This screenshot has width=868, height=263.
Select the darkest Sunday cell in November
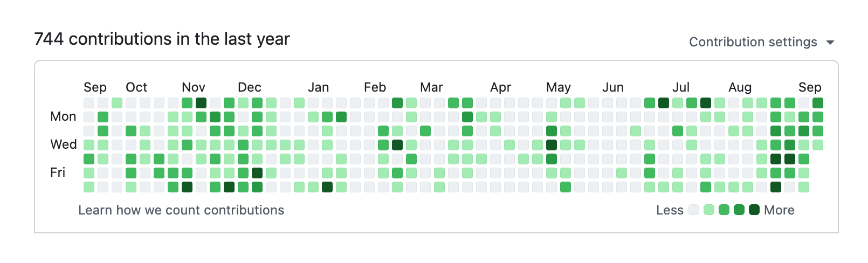[x=201, y=103]
